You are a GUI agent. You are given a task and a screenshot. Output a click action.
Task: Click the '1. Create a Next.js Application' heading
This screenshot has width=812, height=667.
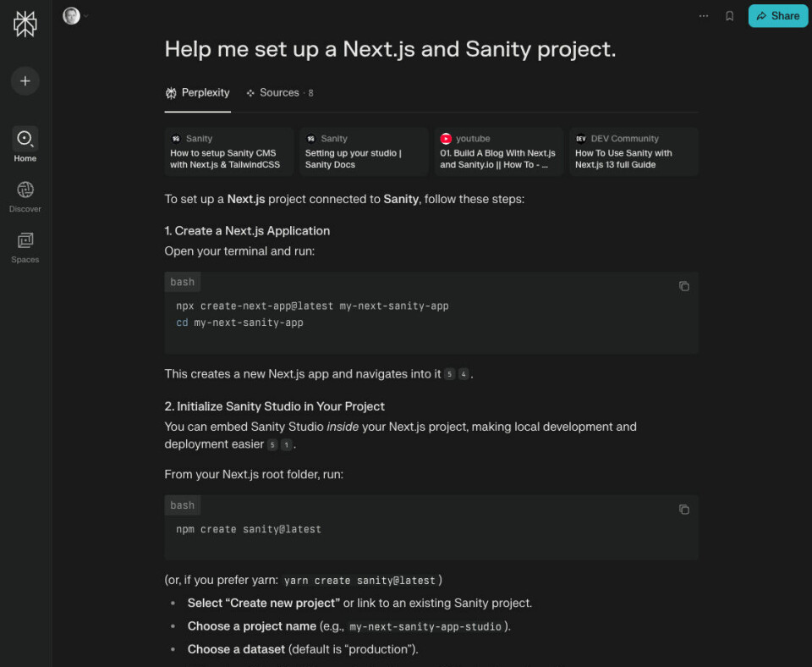tap(247, 231)
